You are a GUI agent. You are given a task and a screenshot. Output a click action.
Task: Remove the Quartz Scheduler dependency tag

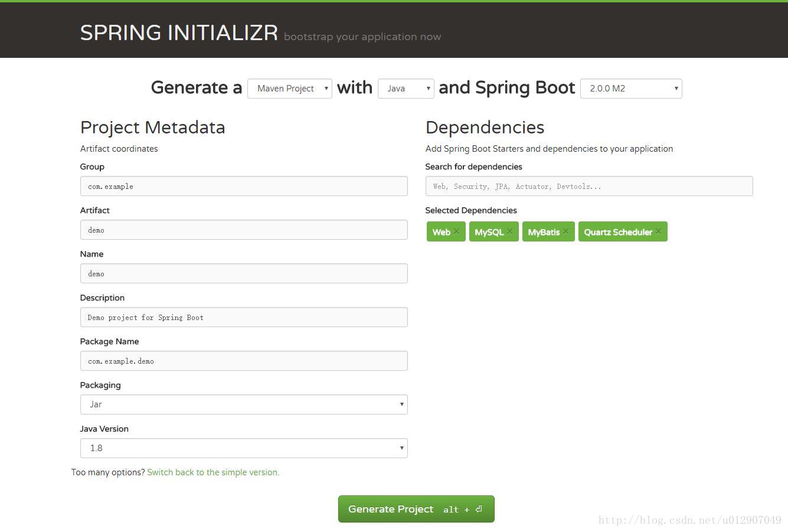click(x=658, y=231)
